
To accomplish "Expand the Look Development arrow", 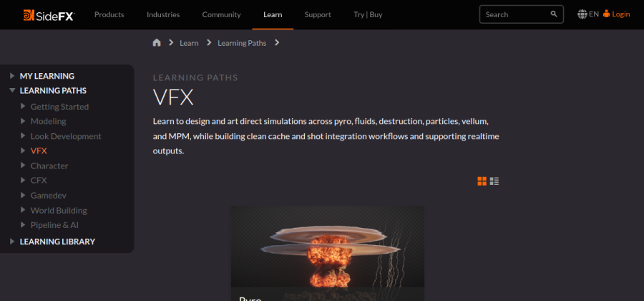I will [23, 135].
